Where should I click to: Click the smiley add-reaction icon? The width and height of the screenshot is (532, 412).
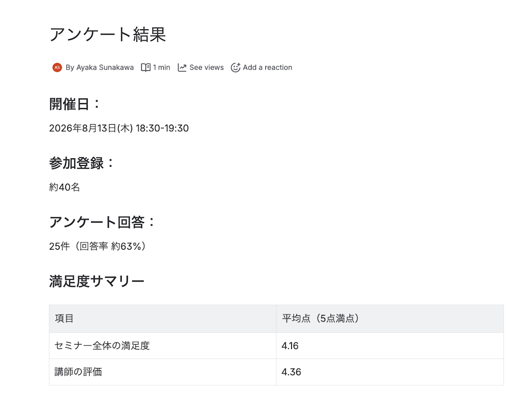click(x=236, y=67)
